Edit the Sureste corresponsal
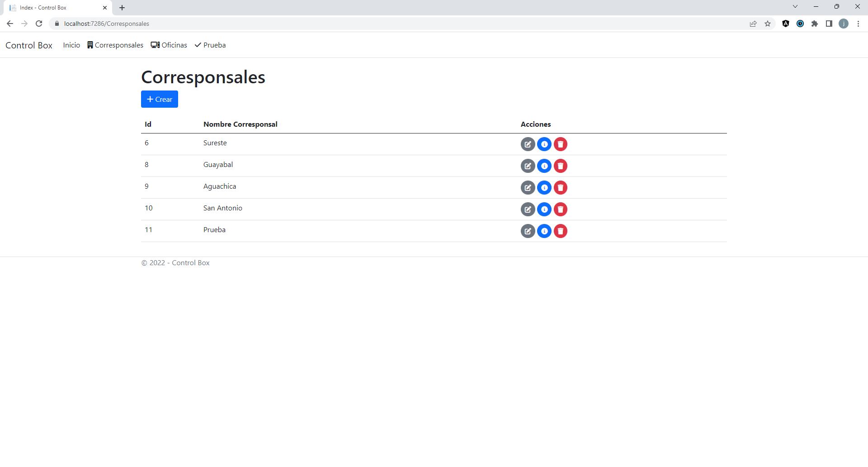 [528, 144]
